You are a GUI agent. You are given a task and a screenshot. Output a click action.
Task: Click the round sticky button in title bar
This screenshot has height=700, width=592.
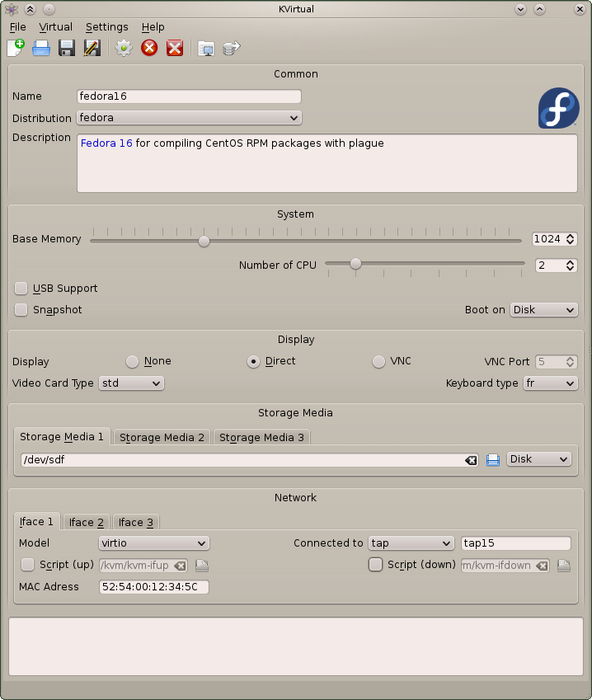(x=49, y=9)
